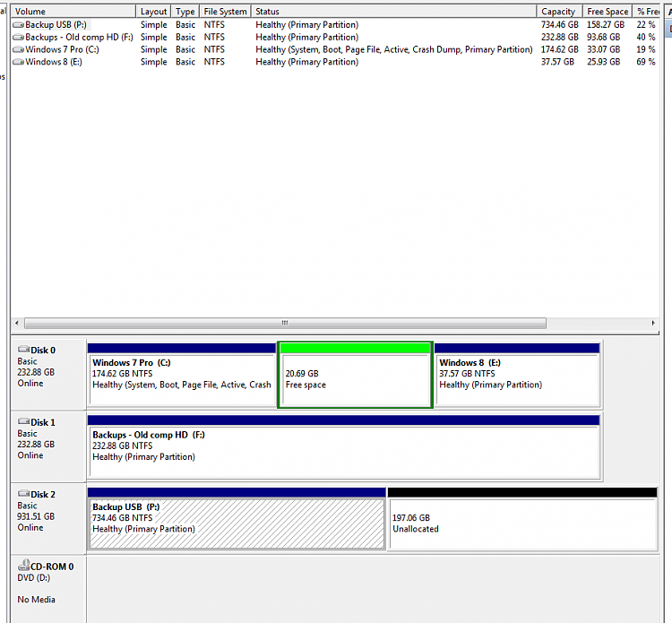Click the 158.27 GB free space cell

[x=606, y=25]
